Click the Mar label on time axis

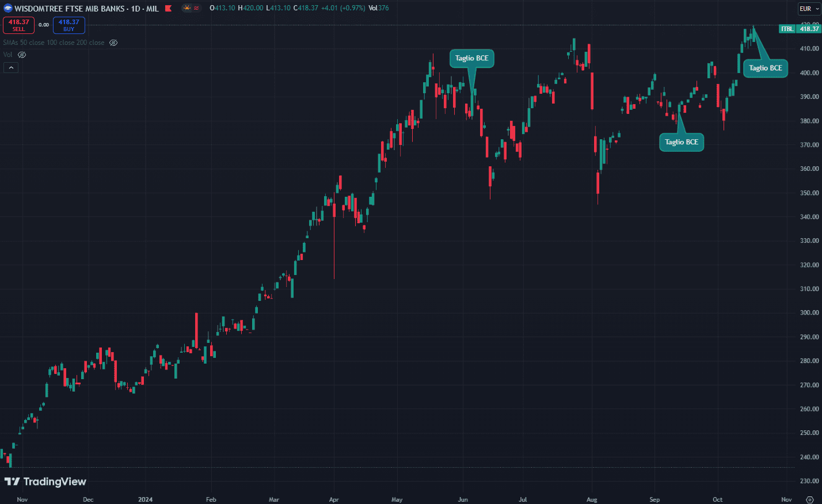pyautogui.click(x=274, y=499)
